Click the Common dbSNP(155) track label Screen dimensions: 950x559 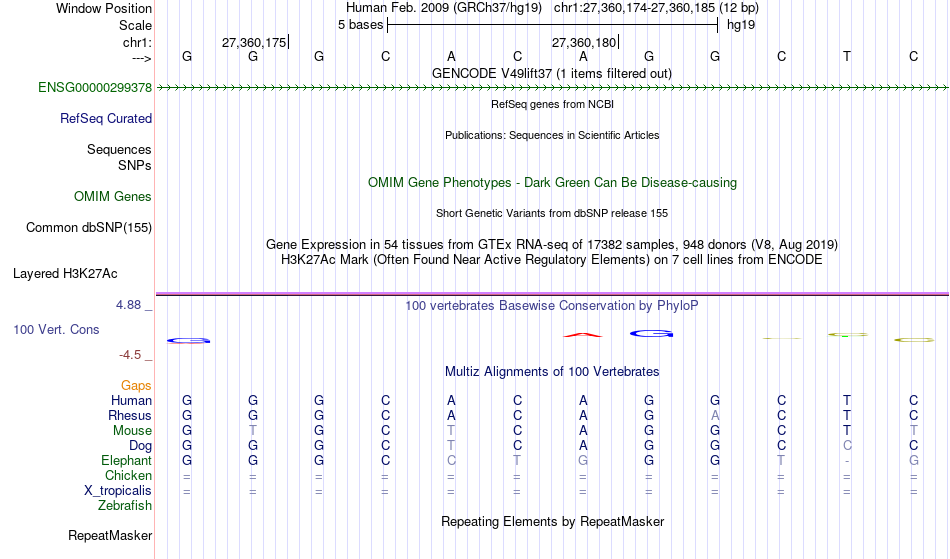pyautogui.click(x=89, y=227)
